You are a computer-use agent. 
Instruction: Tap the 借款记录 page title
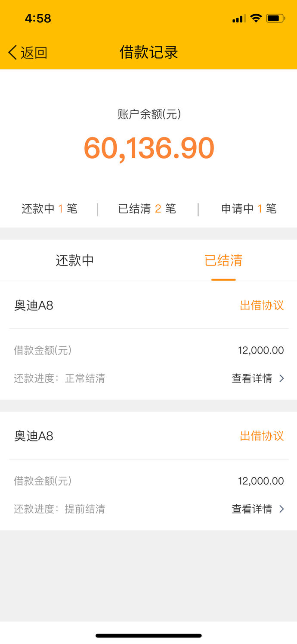[x=149, y=52]
